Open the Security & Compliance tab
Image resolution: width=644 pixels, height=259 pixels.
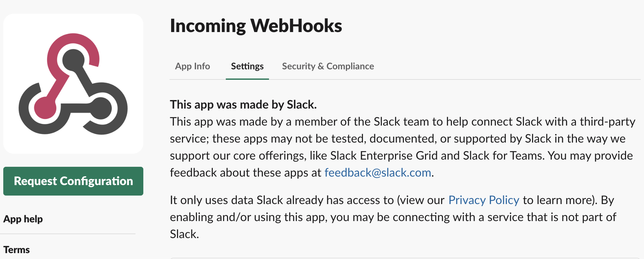tap(328, 66)
